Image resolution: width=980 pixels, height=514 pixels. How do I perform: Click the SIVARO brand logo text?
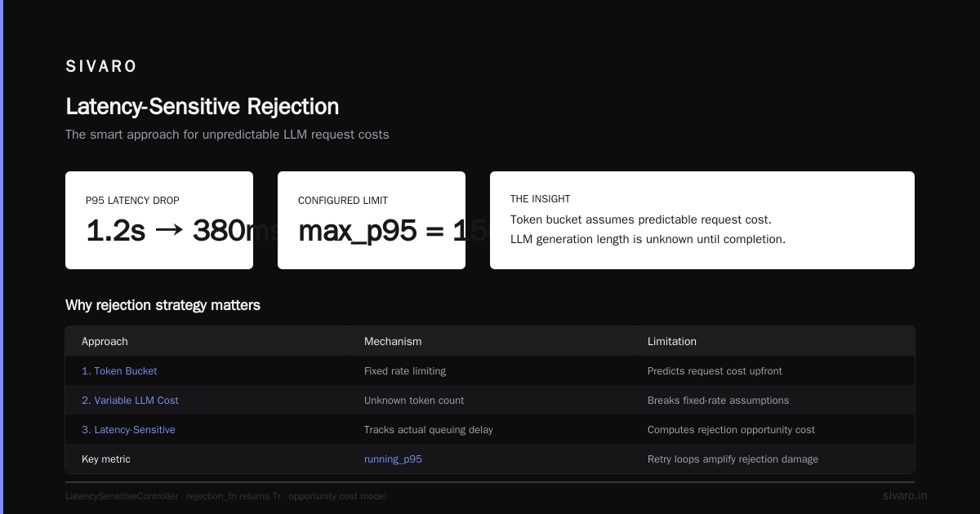101,66
